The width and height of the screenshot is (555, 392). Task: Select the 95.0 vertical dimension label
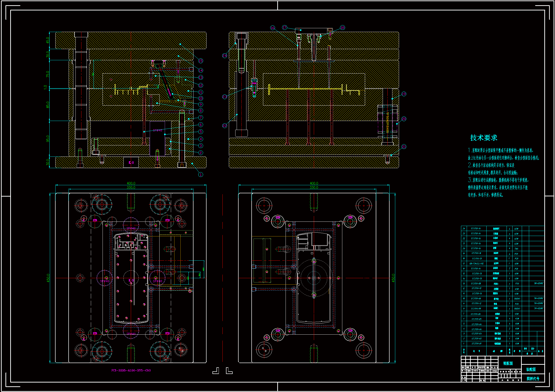pyautogui.click(x=48, y=139)
